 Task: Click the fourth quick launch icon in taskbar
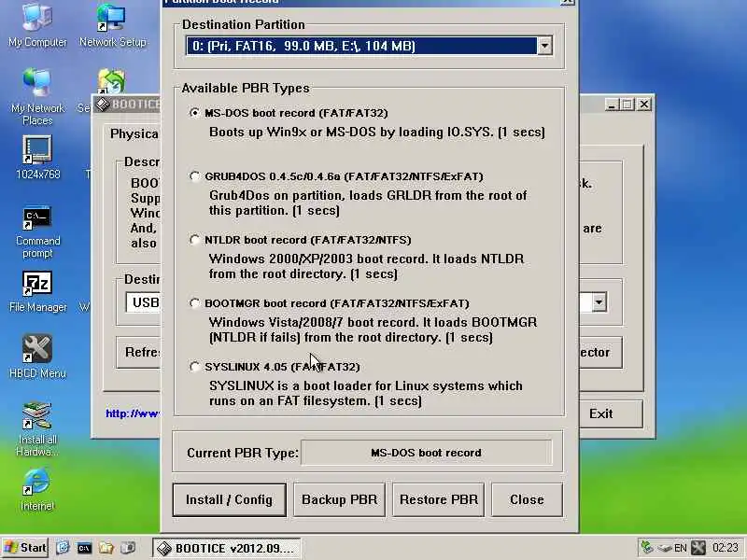pos(128,548)
